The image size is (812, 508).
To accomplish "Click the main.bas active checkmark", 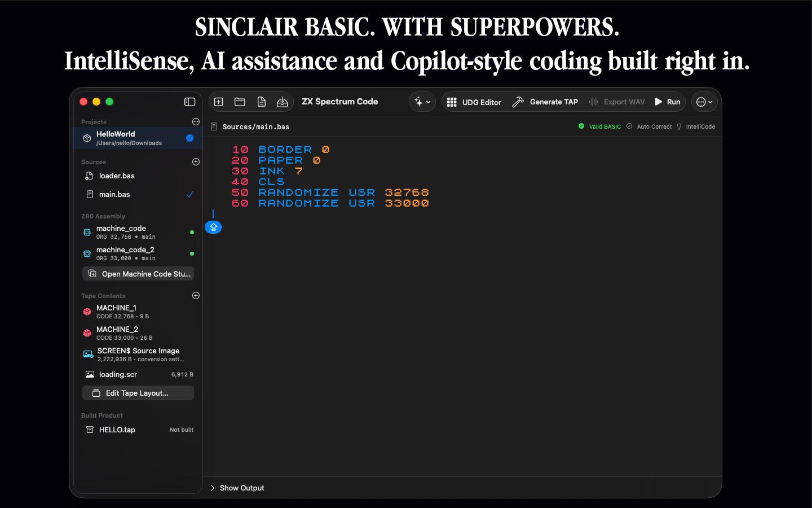I will pos(189,194).
